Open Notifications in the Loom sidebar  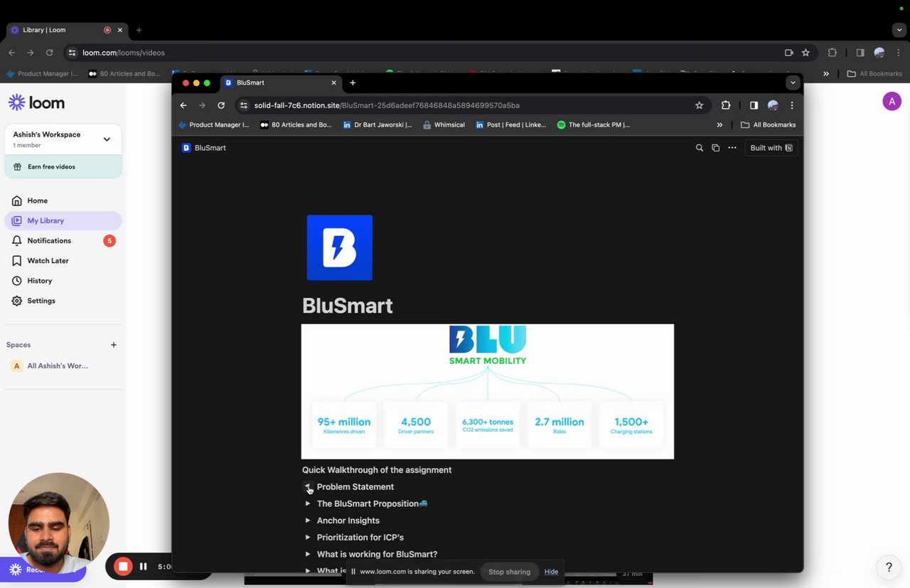[63, 240]
